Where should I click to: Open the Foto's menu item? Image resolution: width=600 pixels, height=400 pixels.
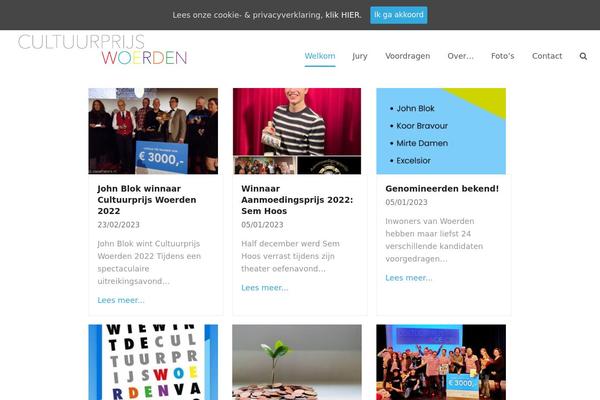(x=502, y=56)
